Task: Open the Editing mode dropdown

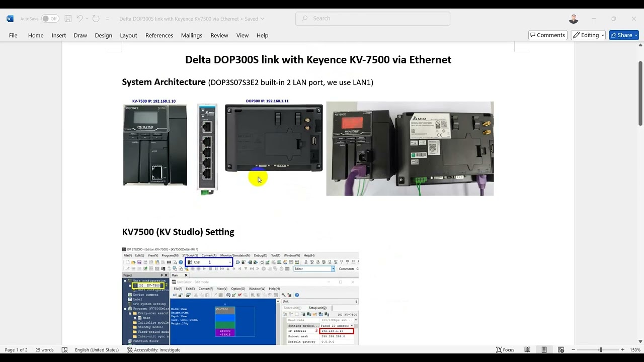Action: point(588,35)
